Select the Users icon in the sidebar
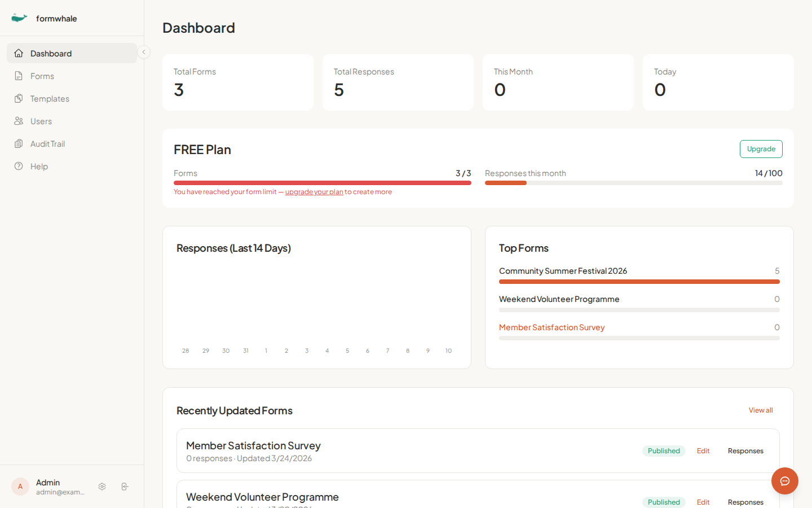The height and width of the screenshot is (508, 812). (x=19, y=121)
